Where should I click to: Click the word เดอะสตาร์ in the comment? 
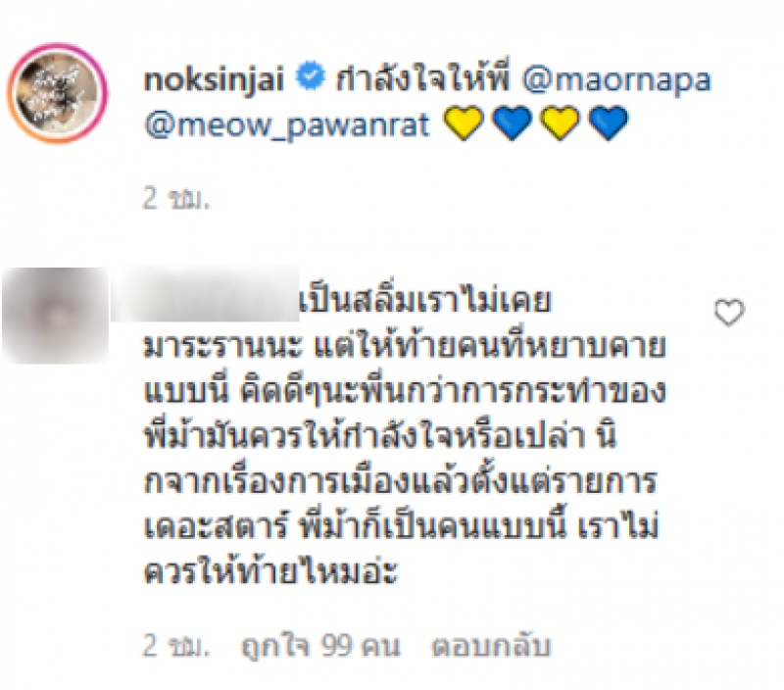(215, 526)
